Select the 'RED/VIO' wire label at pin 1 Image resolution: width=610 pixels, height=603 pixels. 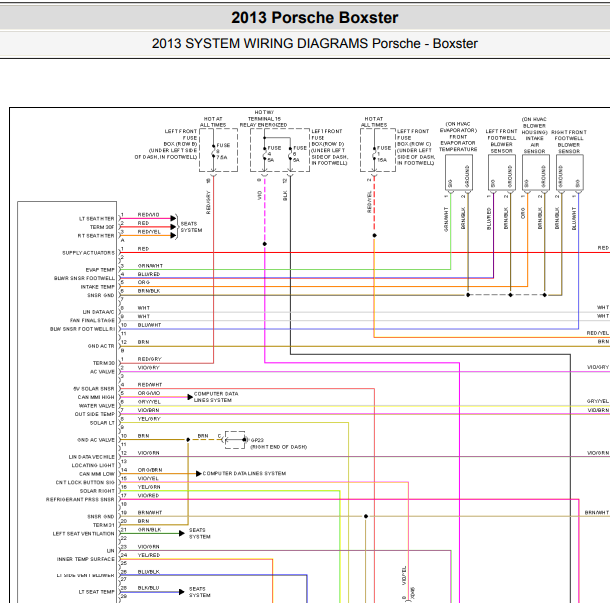pos(149,215)
